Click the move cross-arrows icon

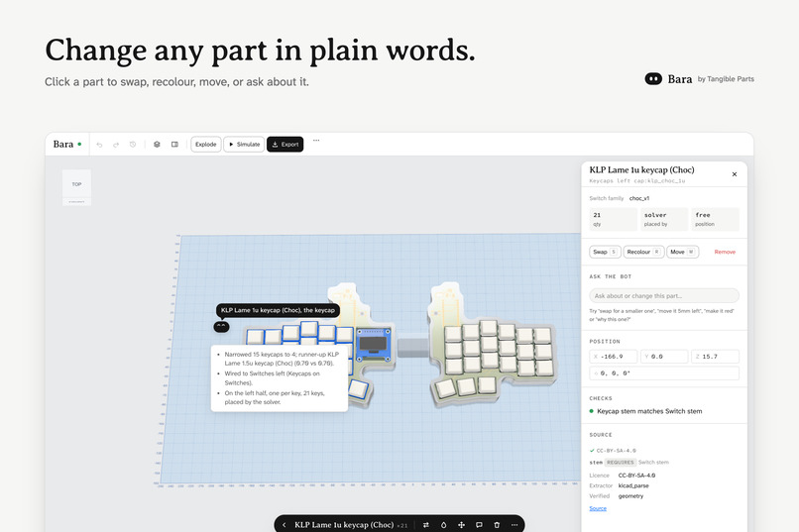(461, 525)
